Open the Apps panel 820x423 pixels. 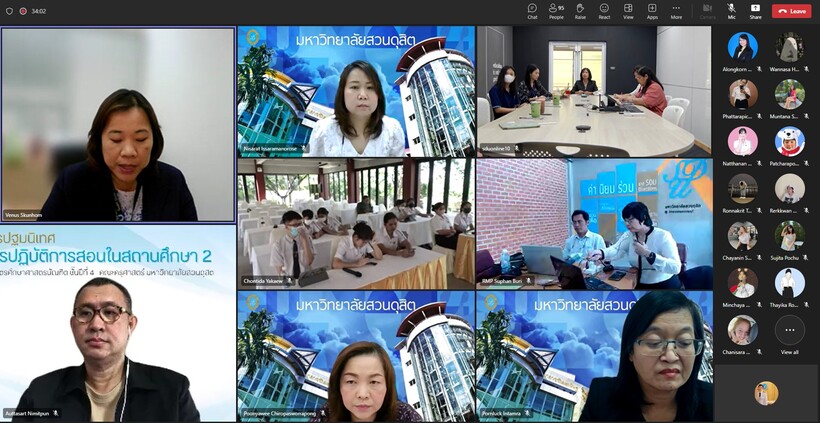[652, 10]
